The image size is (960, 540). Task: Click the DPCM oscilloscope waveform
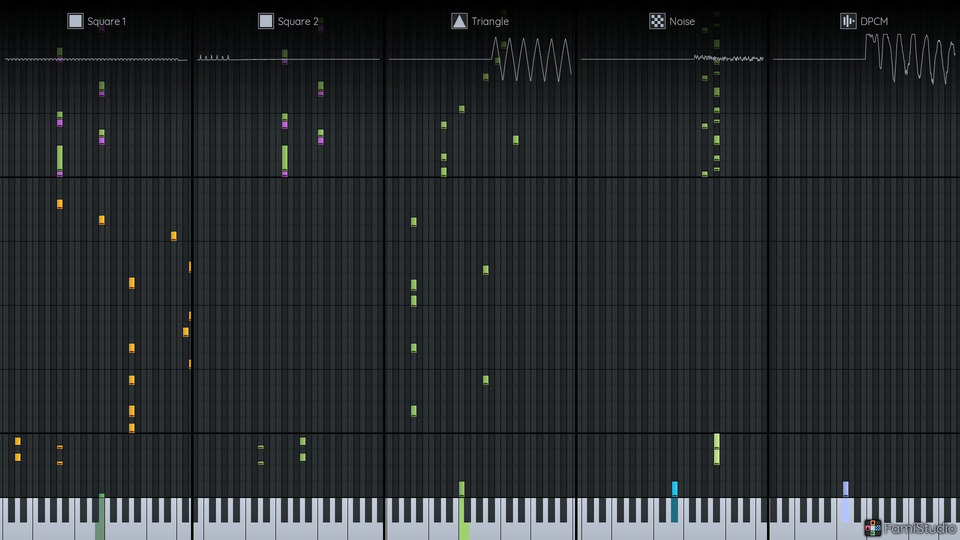click(x=864, y=59)
